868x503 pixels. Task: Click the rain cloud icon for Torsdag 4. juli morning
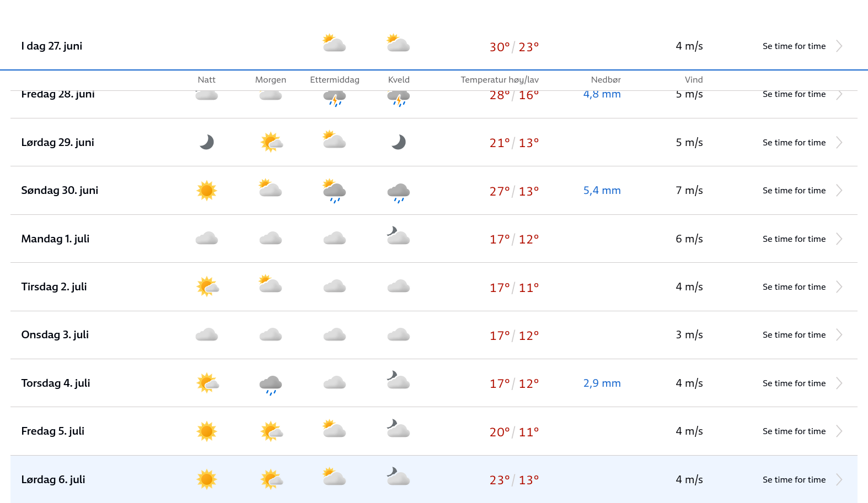coord(271,385)
